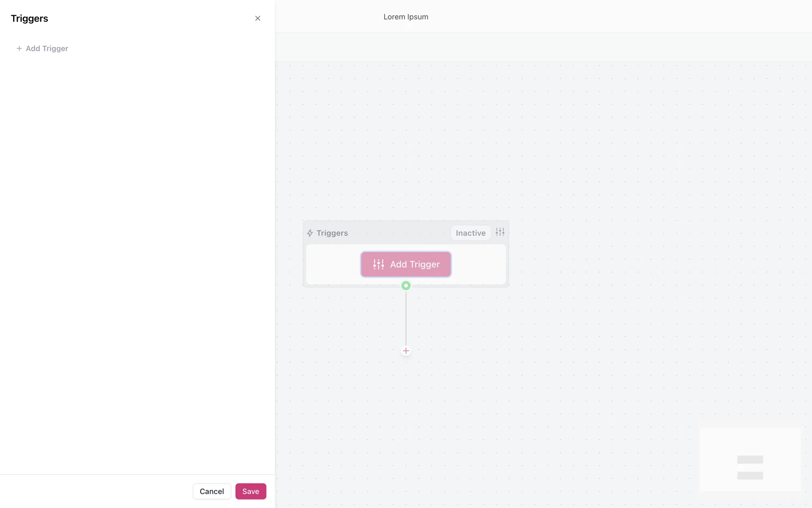Select the Triggers node header label
Image resolution: width=812 pixels, height=508 pixels.
[332, 233]
